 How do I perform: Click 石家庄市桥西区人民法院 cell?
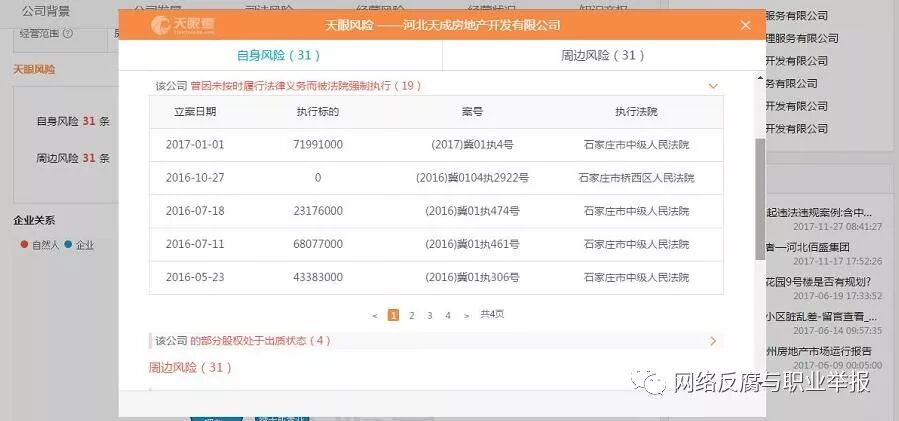coord(636,178)
